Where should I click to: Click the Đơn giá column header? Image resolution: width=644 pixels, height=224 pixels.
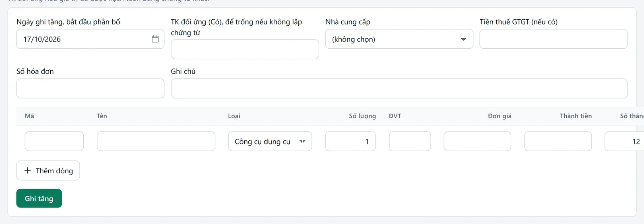pos(500,116)
